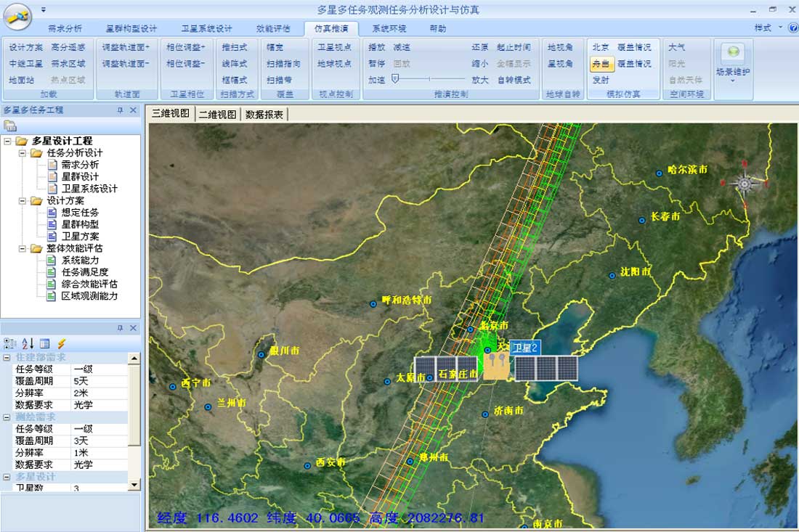The image size is (799, 532).
Task: Open the 卫星系统设计 ribbon tab
Action: 206,28
